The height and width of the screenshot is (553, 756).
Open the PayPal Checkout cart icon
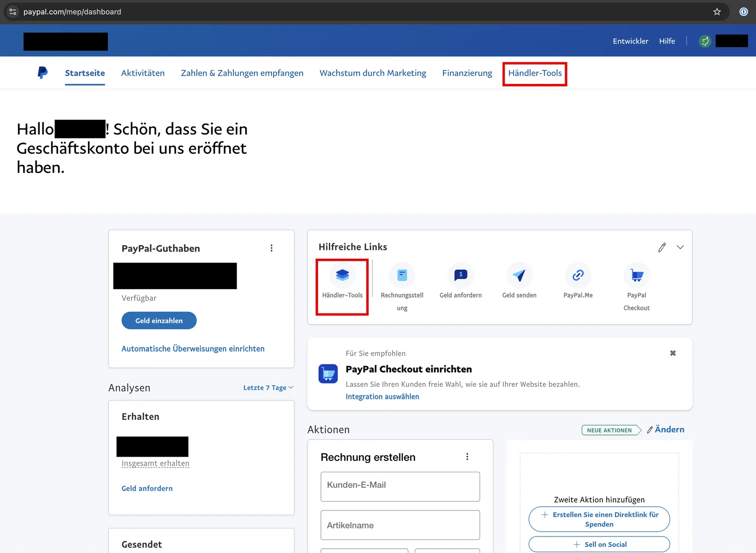click(x=636, y=275)
